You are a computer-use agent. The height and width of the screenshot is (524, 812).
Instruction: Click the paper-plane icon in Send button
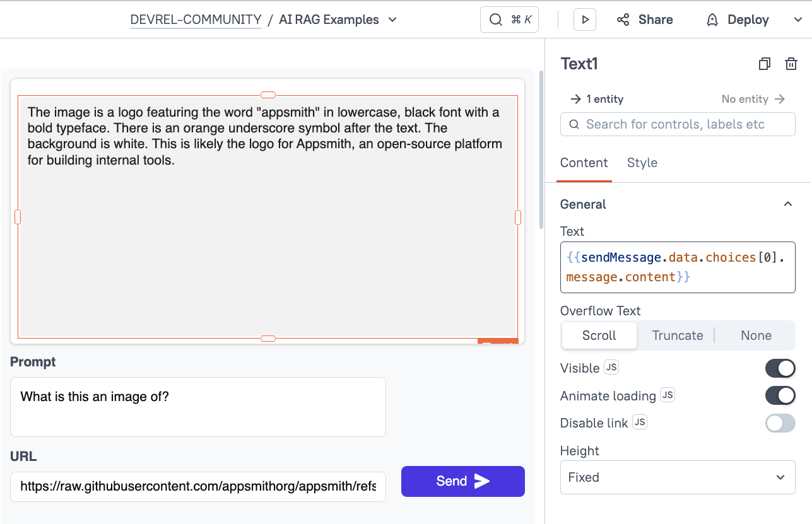click(x=482, y=481)
